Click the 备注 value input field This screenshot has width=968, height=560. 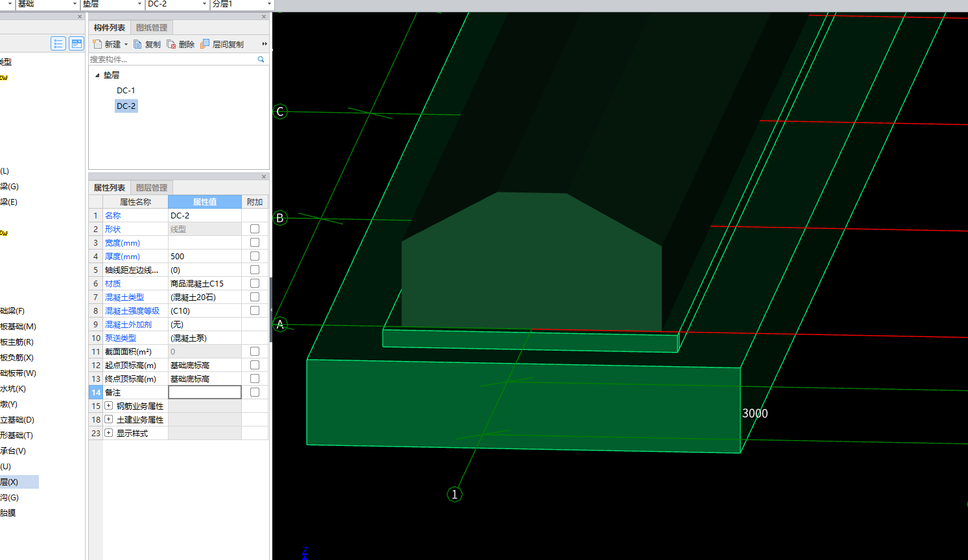click(x=205, y=392)
